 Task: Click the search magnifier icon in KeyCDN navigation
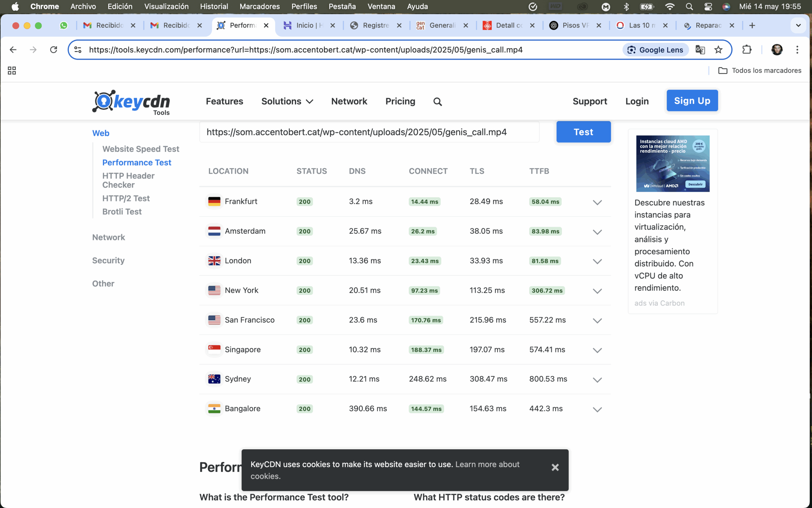click(x=437, y=102)
